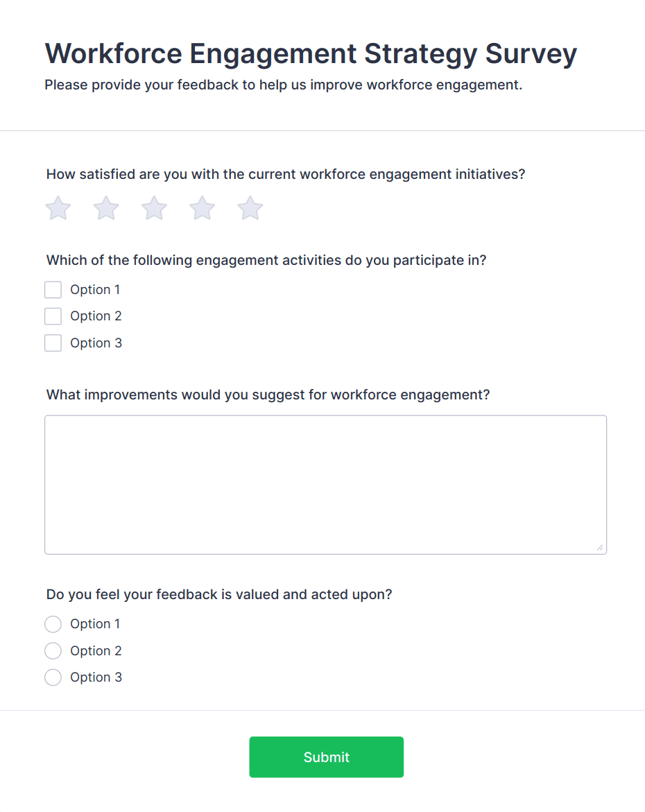Click inside the improvements suggestion text area

325,483
